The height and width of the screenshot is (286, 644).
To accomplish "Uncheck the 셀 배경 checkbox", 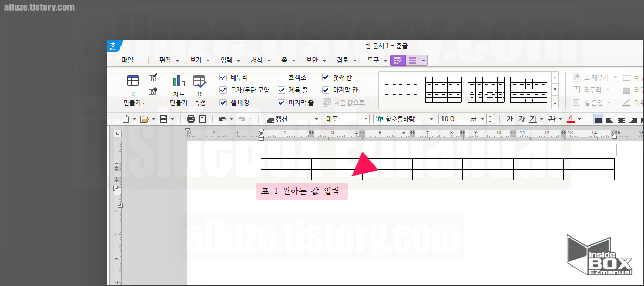I will coord(223,103).
